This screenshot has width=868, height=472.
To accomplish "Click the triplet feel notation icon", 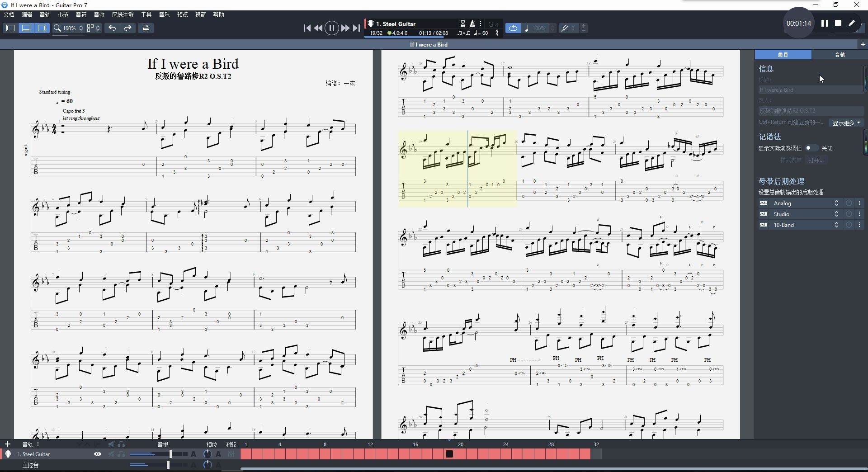I will (463, 33).
